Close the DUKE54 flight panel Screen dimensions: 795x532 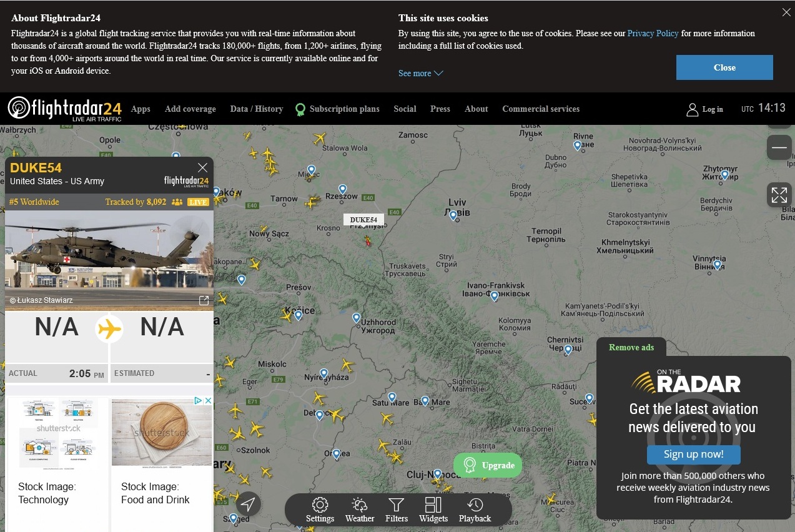tap(202, 167)
